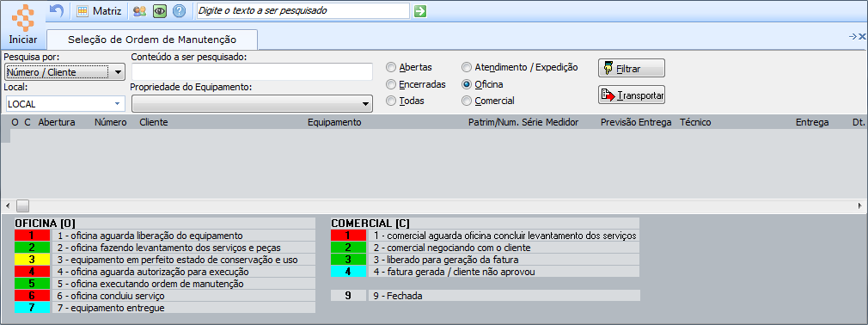Click Patrim/Num. Série Medidor column header
Image resolution: width=868 pixels, height=325 pixels.
point(523,122)
